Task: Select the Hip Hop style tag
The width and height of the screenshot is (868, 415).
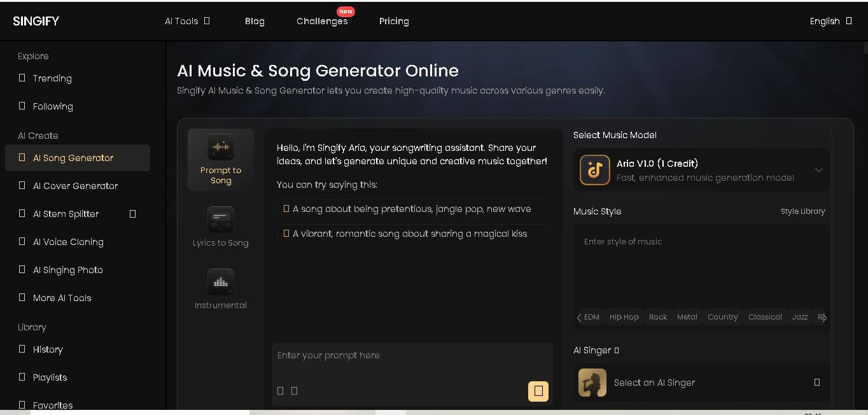Action: click(624, 317)
